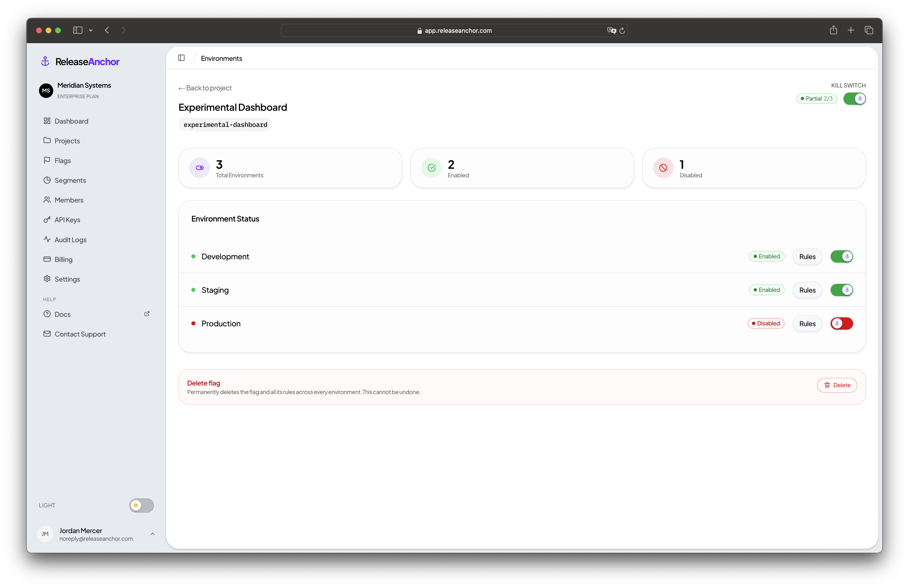Click the Billing credit card icon
This screenshot has height=588, width=909.
47,259
